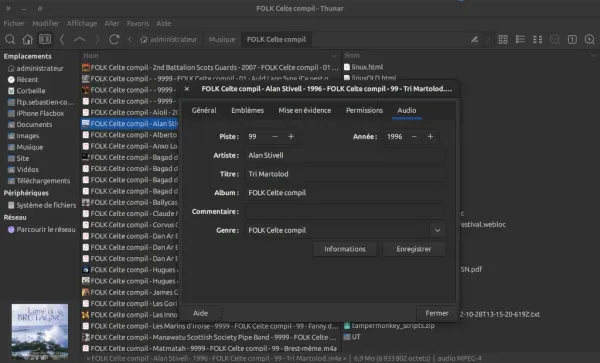This screenshot has height=363, width=600.
Task: Switch to icon grid view
Action: pos(503,39)
